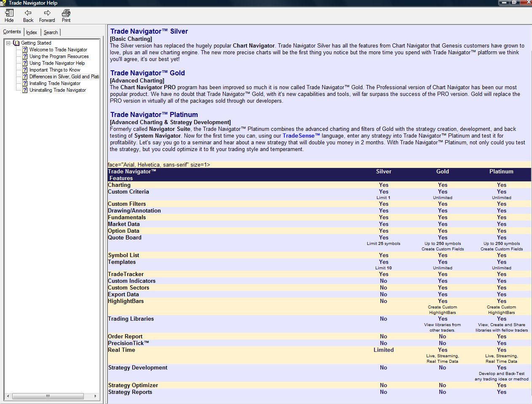Click the help icon in the title bar
The height and width of the screenshot is (404, 532).
pyautogui.click(x=3, y=3)
